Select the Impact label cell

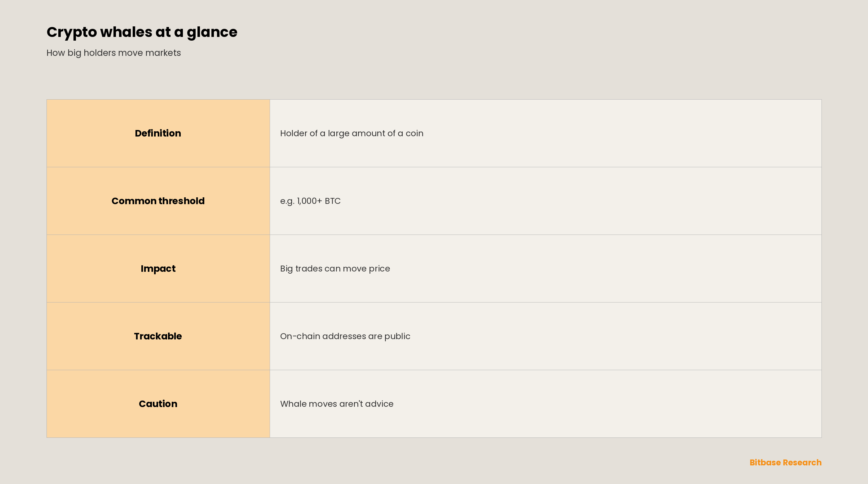coord(158,268)
